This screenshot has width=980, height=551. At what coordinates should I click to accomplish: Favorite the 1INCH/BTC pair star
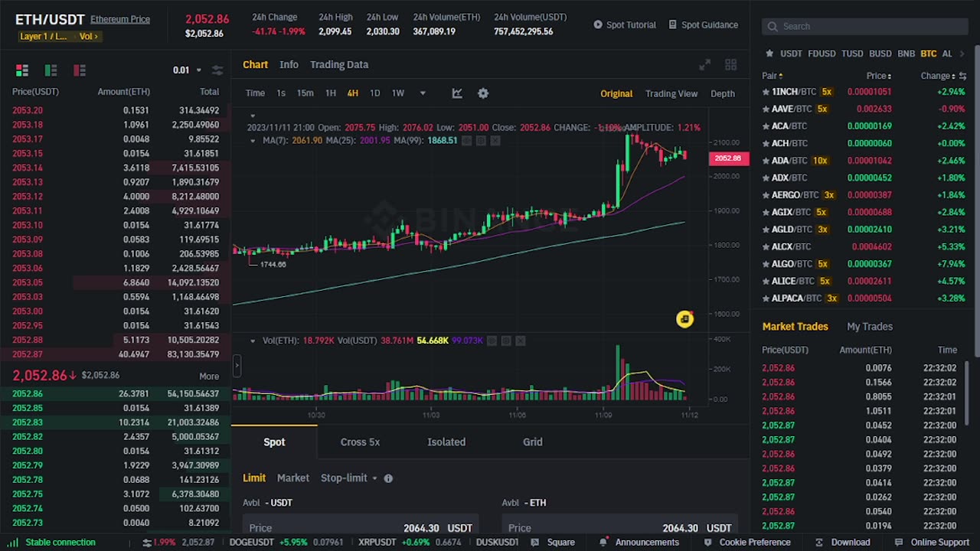(x=766, y=92)
